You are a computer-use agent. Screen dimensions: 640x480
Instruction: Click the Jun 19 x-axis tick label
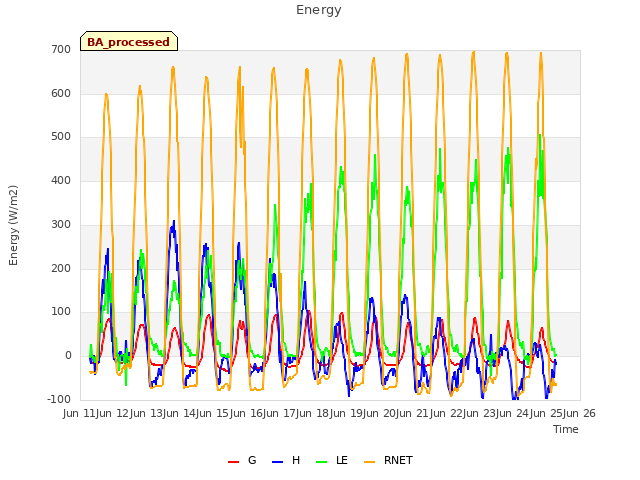pos(345,413)
